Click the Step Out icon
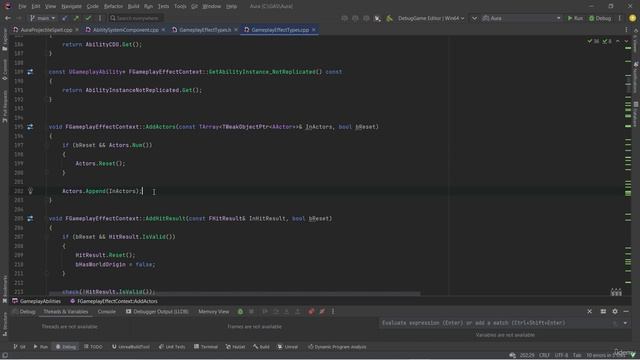 click(x=298, y=311)
